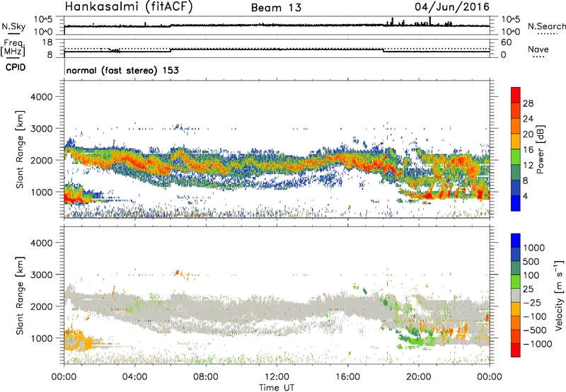The image size is (566, 392).
Task: Click the yellow velocity patch near 01:00
Action: coord(78,340)
